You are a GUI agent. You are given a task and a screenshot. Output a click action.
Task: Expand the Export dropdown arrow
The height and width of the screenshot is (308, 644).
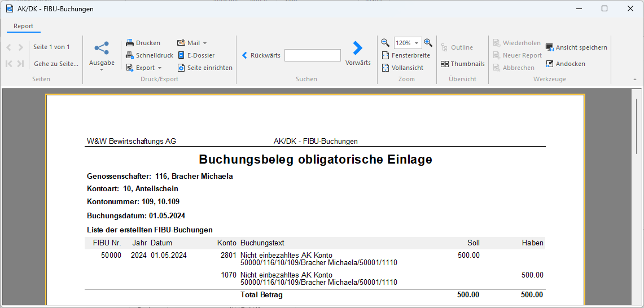click(160, 68)
